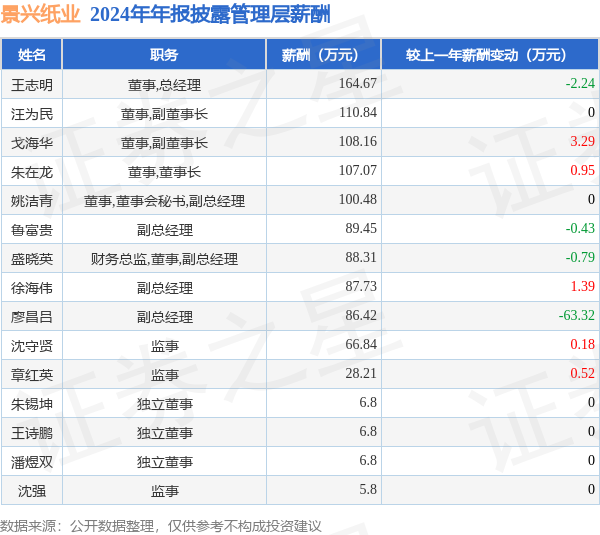Click the salary value 86.42

click(361, 315)
